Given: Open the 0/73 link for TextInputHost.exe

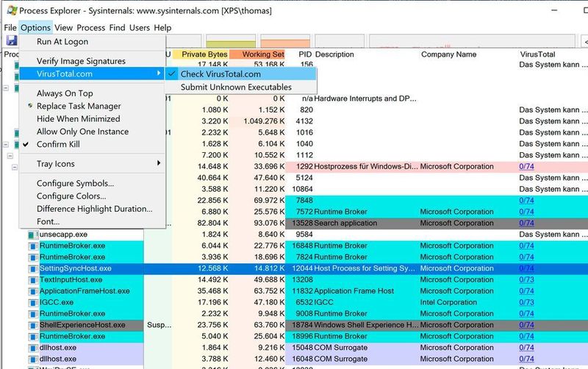Looking at the screenshot, I should (x=526, y=280).
